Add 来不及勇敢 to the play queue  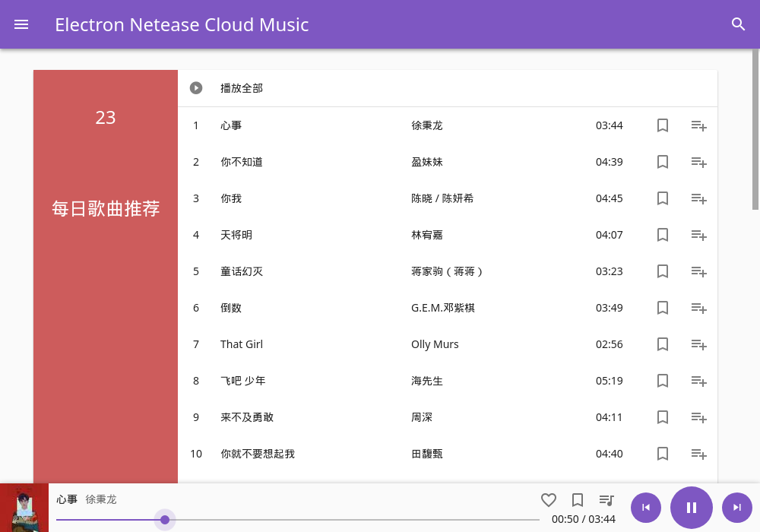699,417
